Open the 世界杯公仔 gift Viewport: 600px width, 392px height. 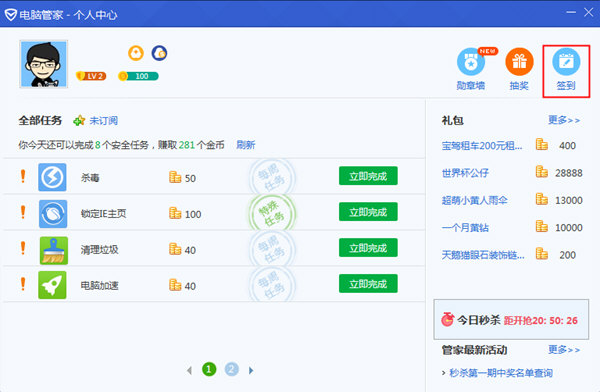point(465,173)
